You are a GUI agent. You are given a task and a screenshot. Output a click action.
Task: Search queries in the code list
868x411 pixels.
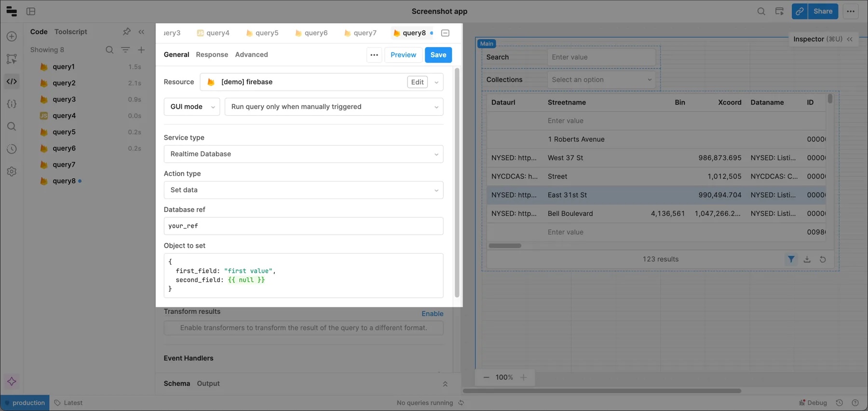click(109, 50)
